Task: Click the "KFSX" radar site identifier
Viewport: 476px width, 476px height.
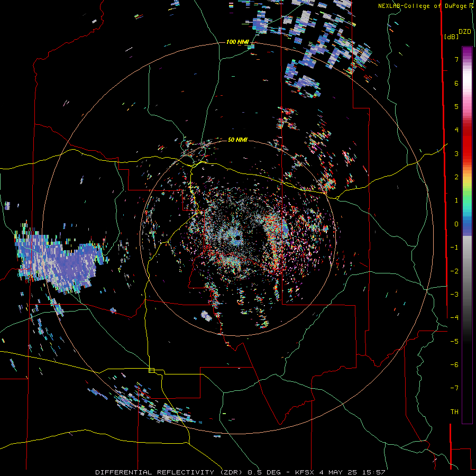Action: pyautogui.click(x=305, y=472)
